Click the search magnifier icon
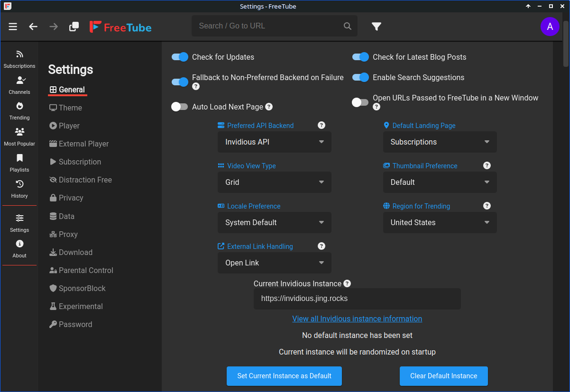570x392 pixels. click(347, 26)
